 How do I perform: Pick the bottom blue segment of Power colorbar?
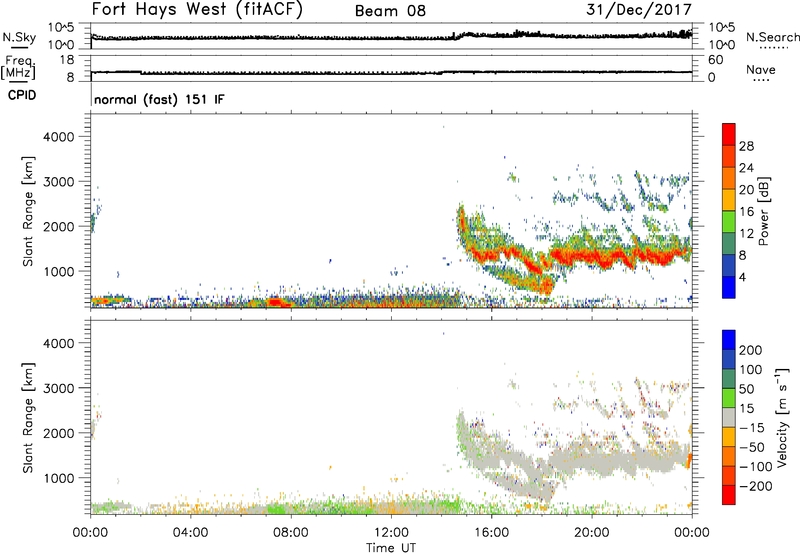[x=729, y=287]
